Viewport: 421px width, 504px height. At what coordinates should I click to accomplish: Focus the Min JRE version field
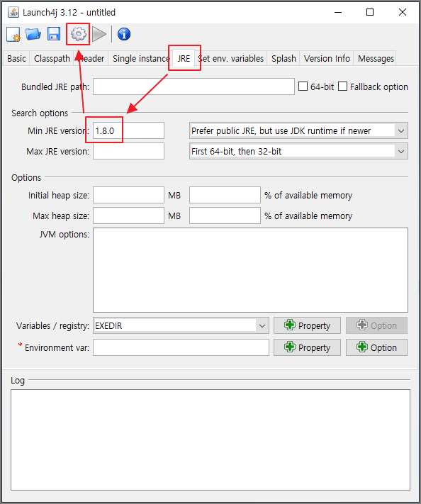click(x=128, y=130)
